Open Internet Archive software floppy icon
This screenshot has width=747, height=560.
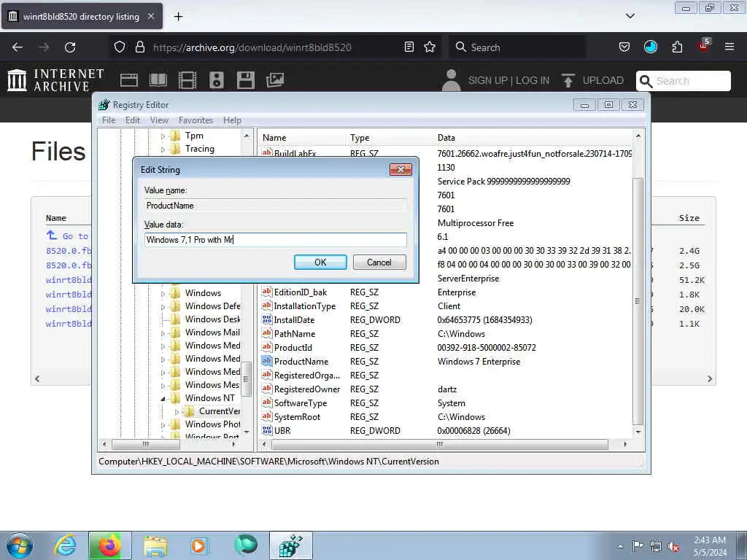(x=245, y=80)
